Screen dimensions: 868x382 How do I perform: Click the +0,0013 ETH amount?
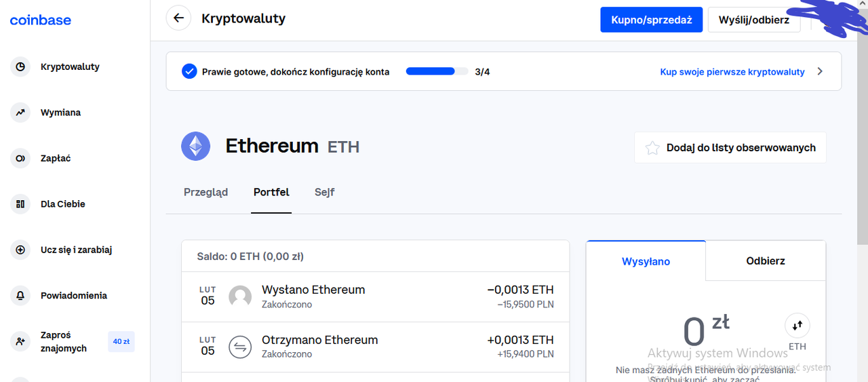click(x=520, y=340)
